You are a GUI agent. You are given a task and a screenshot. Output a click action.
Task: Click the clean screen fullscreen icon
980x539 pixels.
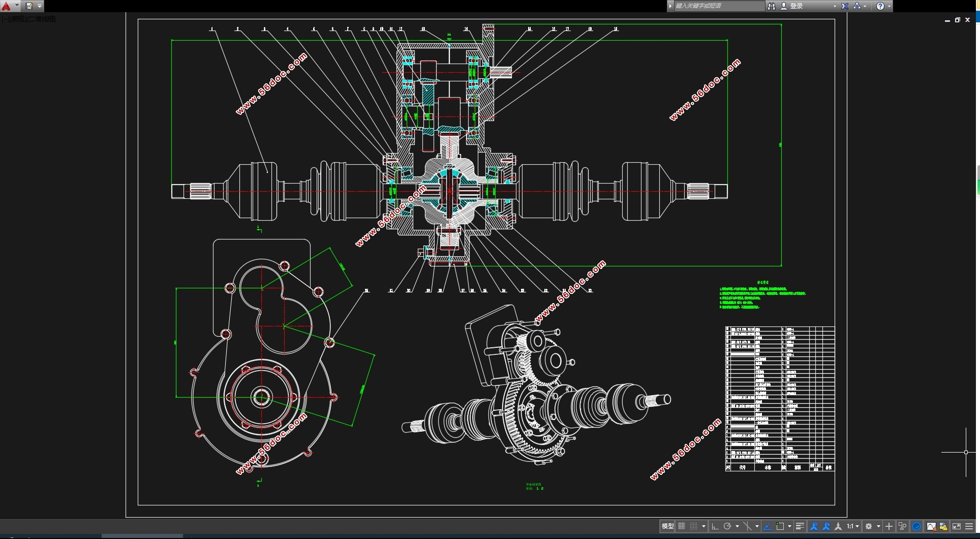click(956, 526)
